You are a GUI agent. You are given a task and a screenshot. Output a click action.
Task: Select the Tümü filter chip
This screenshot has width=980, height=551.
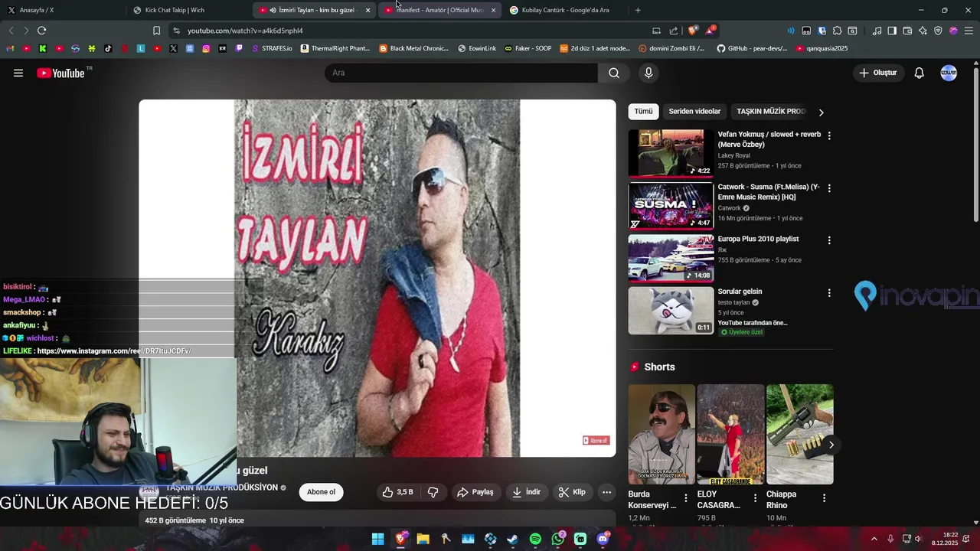(x=644, y=112)
